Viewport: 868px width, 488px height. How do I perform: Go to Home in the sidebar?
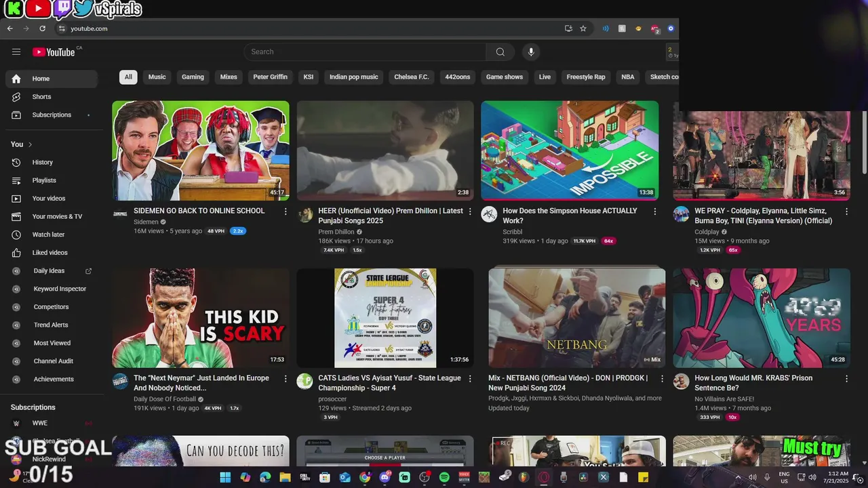click(52, 79)
